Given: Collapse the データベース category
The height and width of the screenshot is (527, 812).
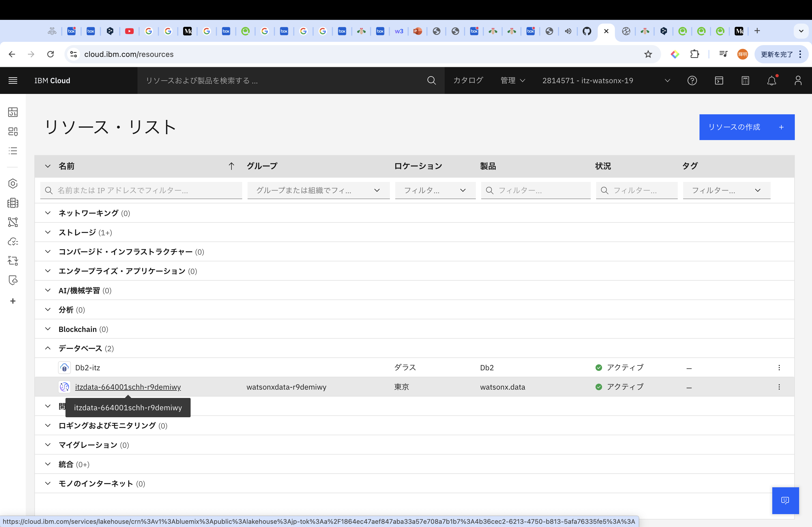Looking at the screenshot, I should point(48,348).
